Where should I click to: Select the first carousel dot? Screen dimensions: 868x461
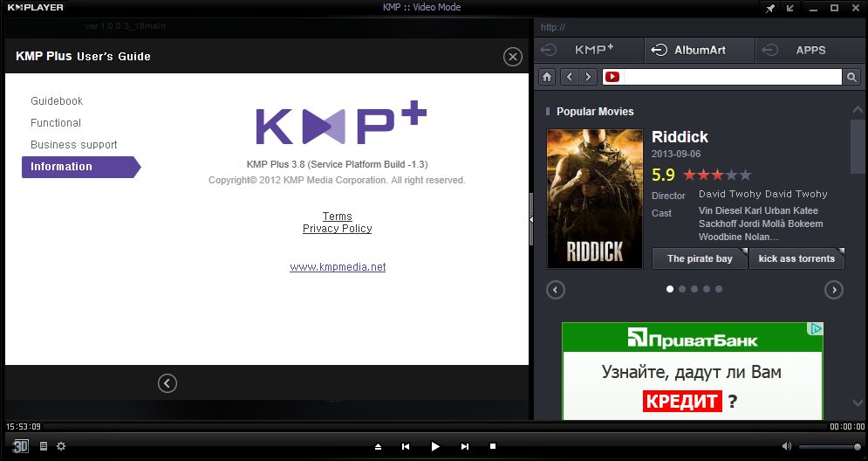tap(670, 289)
